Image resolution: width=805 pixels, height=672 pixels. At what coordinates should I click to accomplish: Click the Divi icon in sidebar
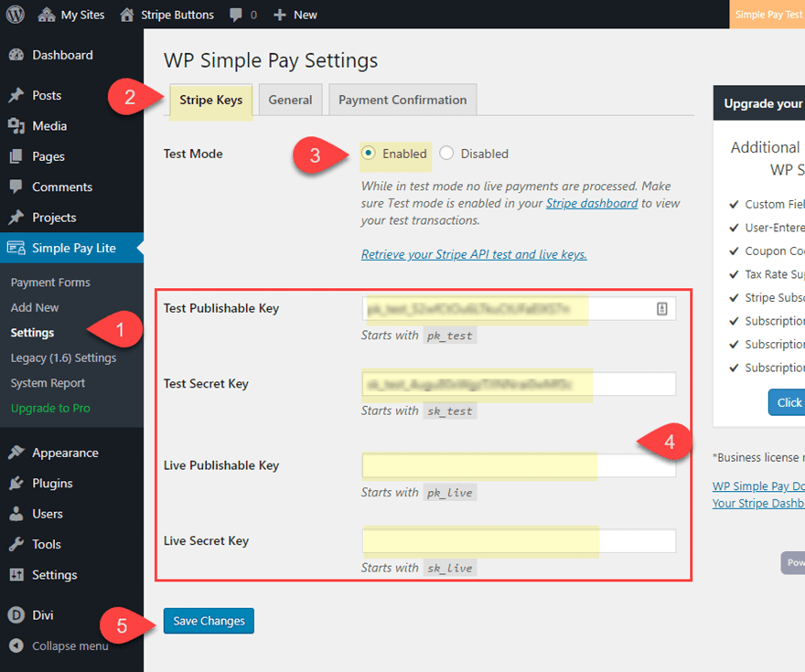pyautogui.click(x=16, y=615)
